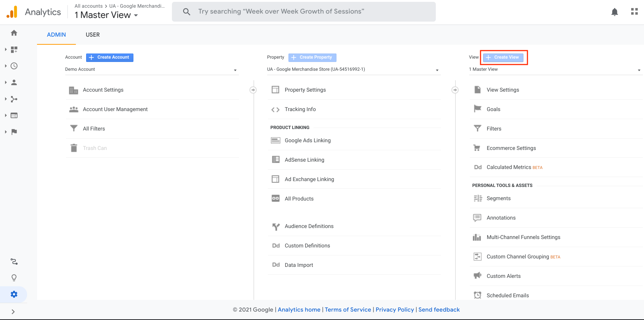Open the 1 Master View dropdown selector

(556, 70)
